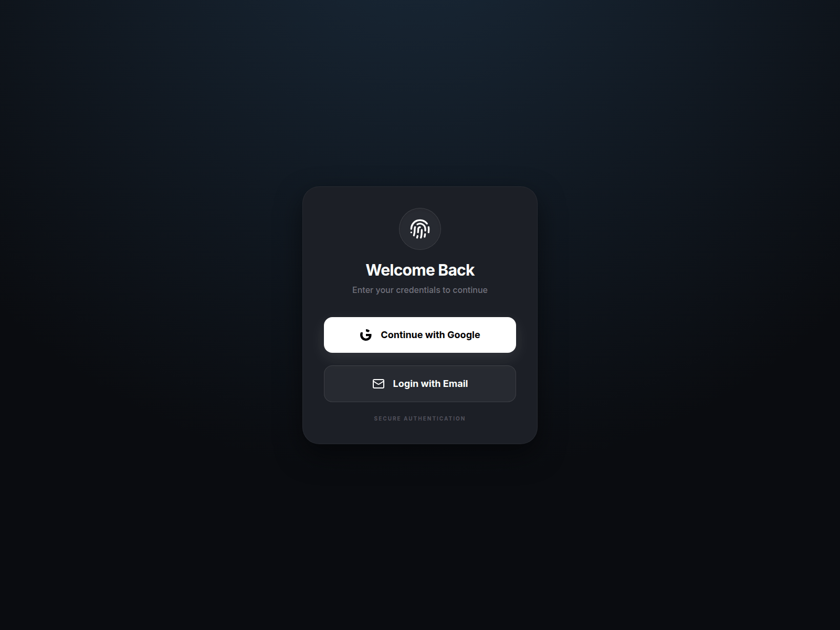Tap the mail icon beside Login with Email
Screen dimensions: 840x630
(x=379, y=384)
